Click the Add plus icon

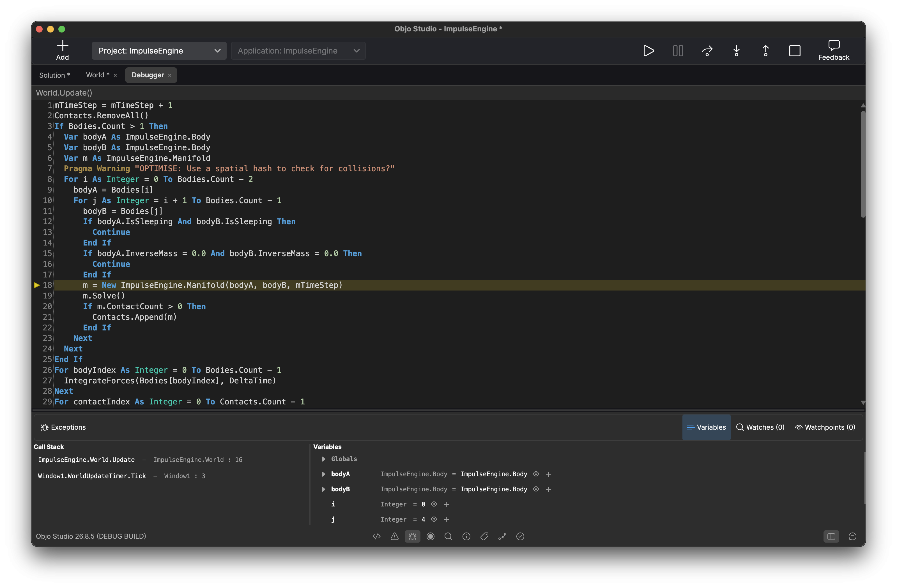coord(62,46)
